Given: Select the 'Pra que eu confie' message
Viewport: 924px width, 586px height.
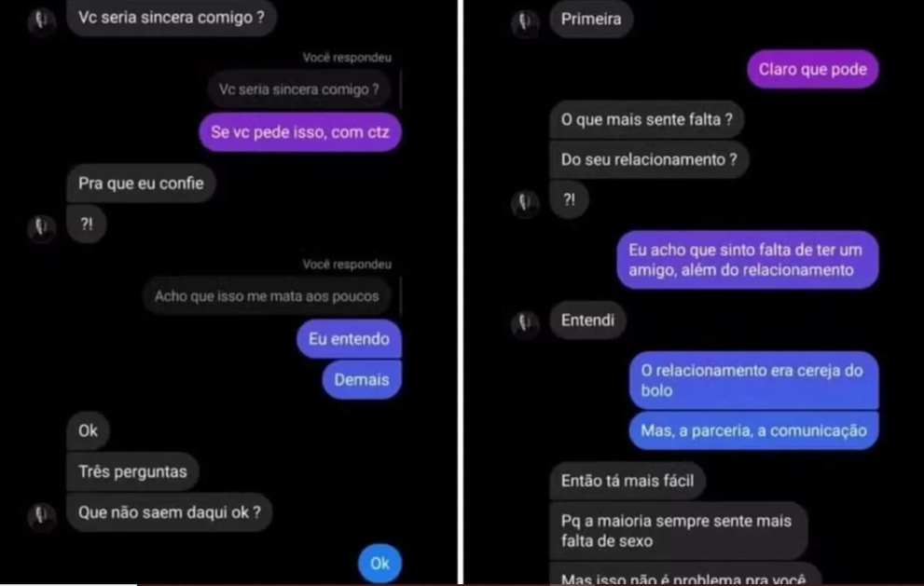Looking at the screenshot, I should [141, 184].
